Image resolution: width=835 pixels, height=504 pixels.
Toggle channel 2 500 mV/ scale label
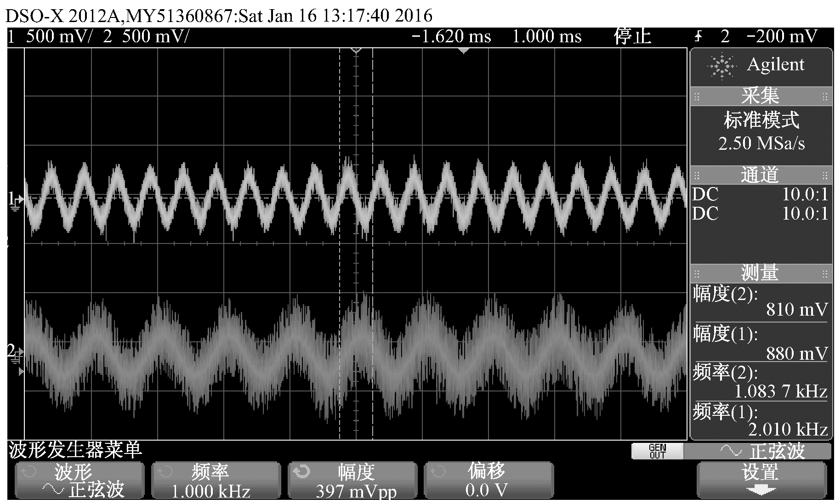pyautogui.click(x=146, y=36)
